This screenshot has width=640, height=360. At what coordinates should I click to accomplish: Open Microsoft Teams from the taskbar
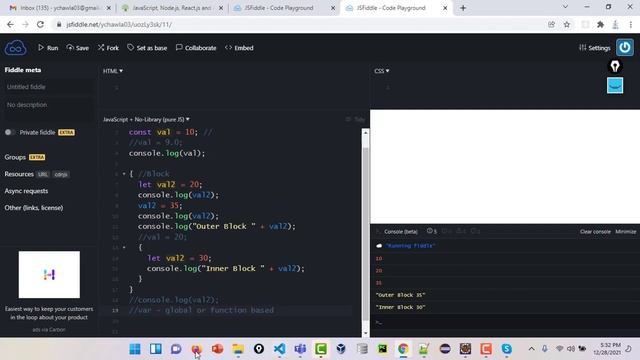(x=300, y=349)
